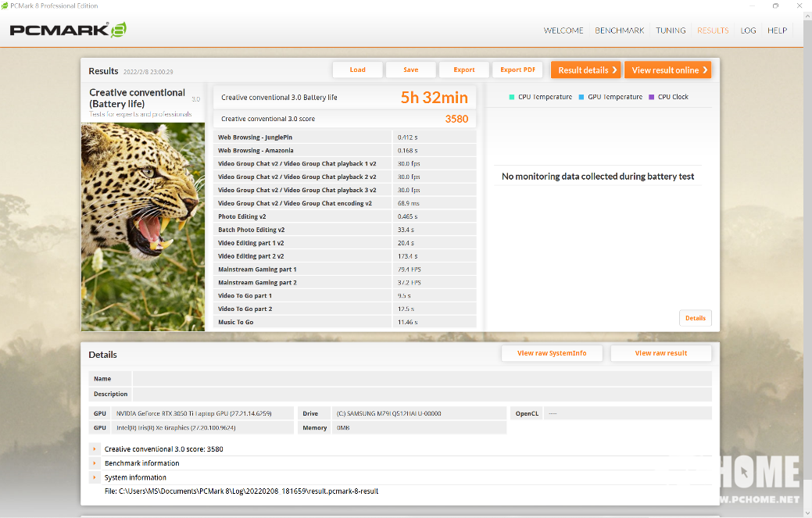812x518 pixels.
Task: Click the Name input field
Action: coord(422,379)
